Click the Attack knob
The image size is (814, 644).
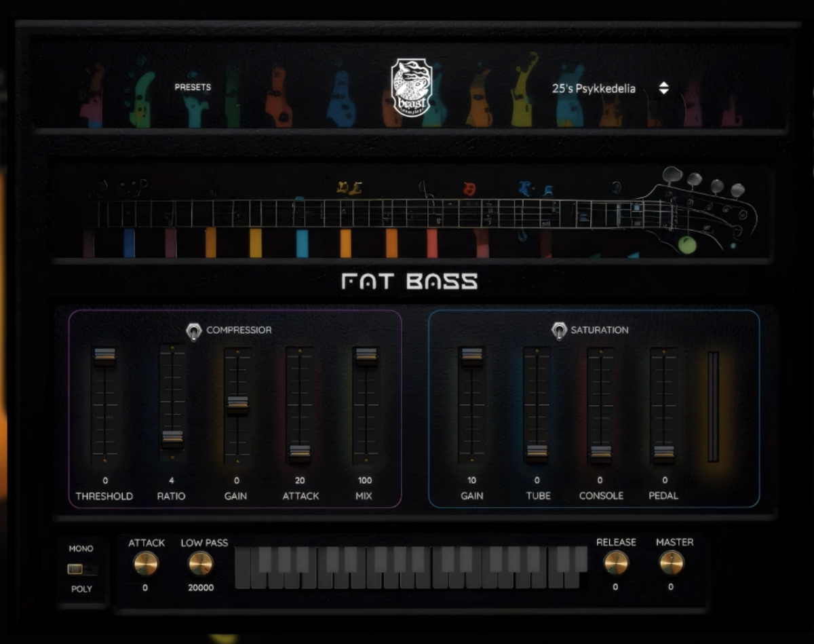146,563
